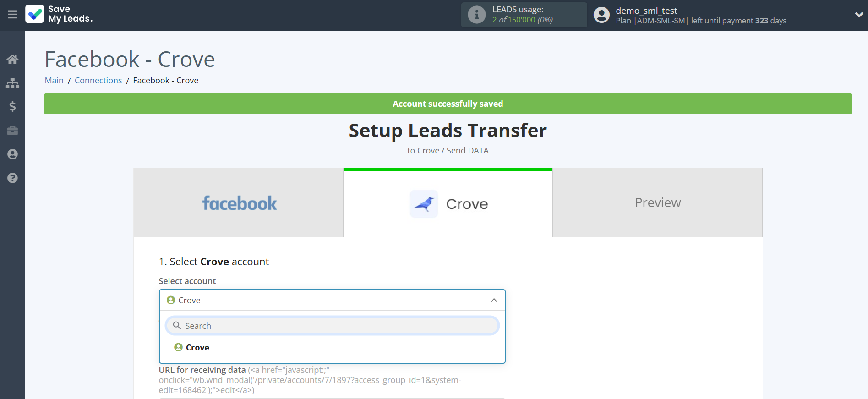Click the demo_sml_test username
Viewport: 868px width, 399px height.
click(646, 11)
